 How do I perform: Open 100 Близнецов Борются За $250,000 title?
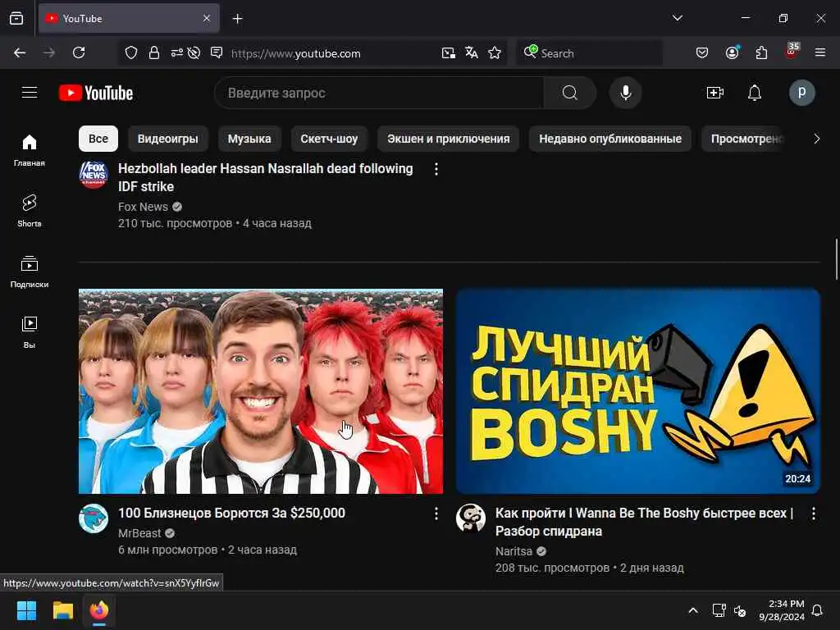click(x=231, y=514)
